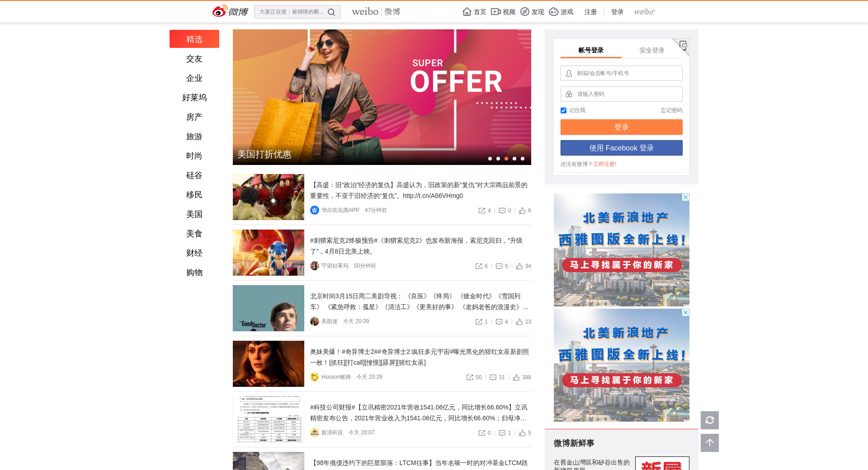Open the Good Doctor post thumbnail
This screenshot has height=470, width=868.
[269, 308]
